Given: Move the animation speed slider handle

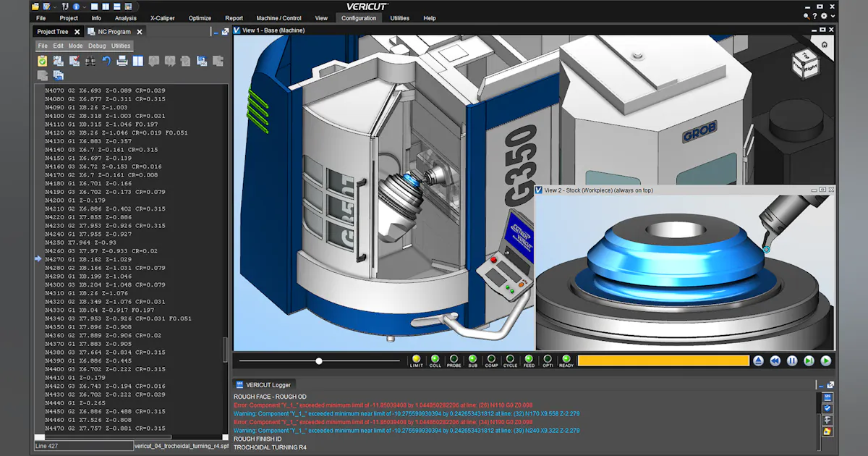Looking at the screenshot, I should (x=319, y=360).
